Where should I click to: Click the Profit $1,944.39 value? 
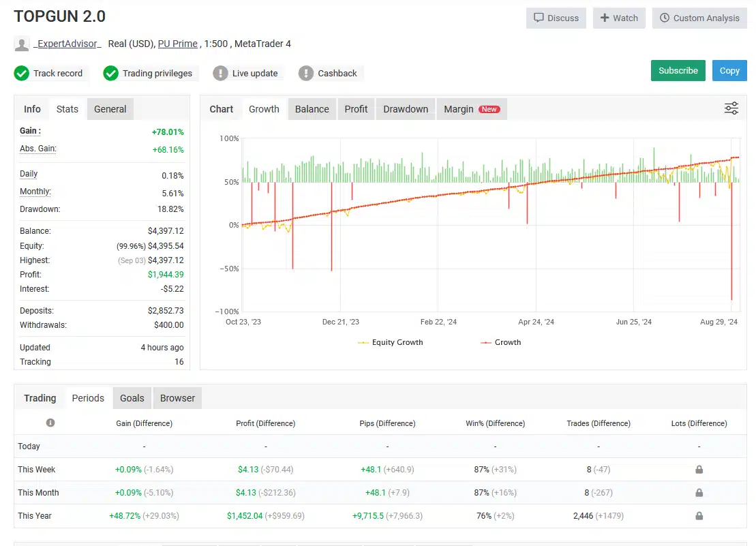pos(166,274)
